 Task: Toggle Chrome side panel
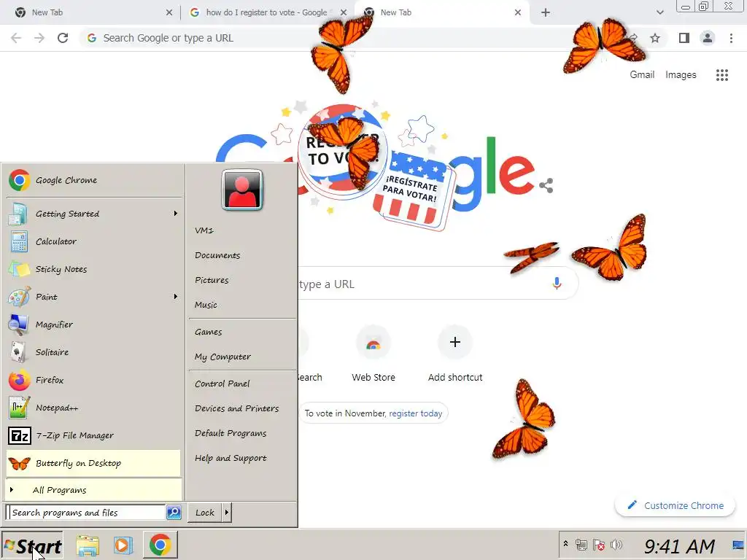click(684, 38)
